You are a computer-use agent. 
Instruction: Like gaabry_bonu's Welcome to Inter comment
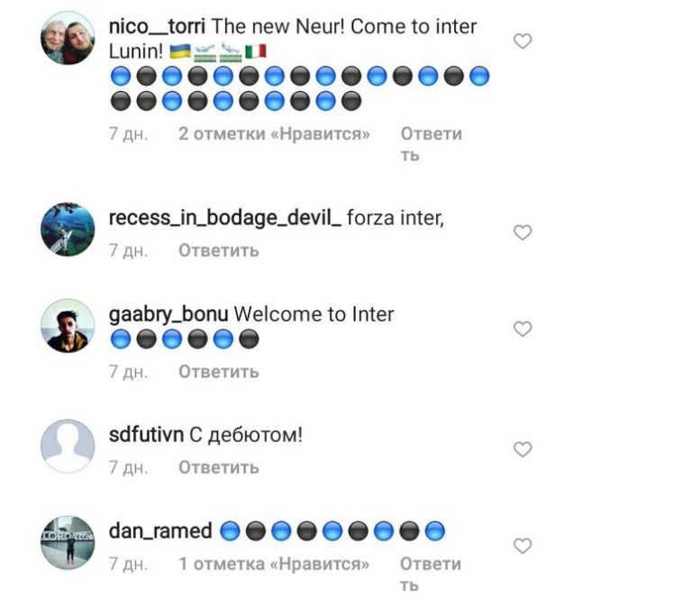pos(523,329)
